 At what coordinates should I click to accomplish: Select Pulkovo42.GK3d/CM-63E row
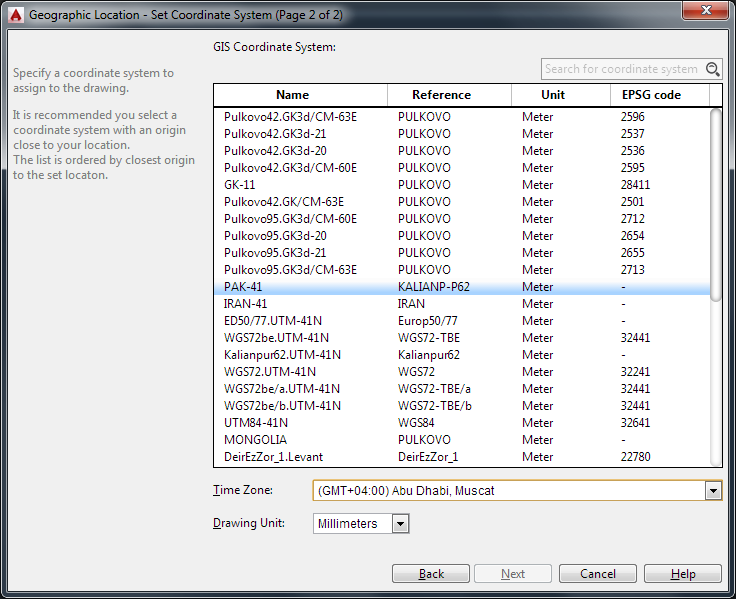pos(462,117)
